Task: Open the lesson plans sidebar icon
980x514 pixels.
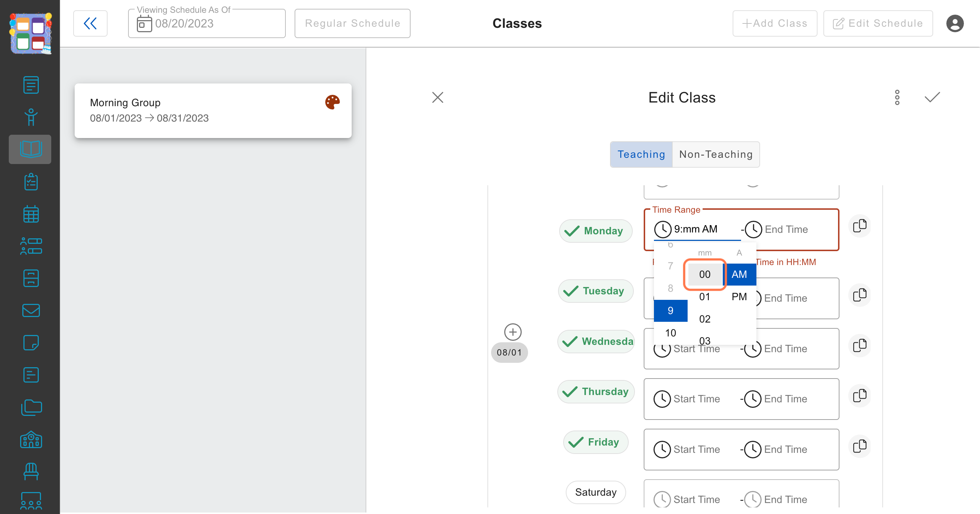Action: [x=31, y=85]
